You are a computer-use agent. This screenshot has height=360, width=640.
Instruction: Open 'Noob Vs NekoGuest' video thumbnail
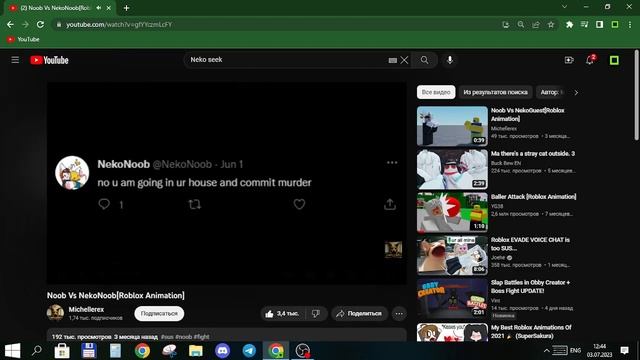pyautogui.click(x=452, y=126)
